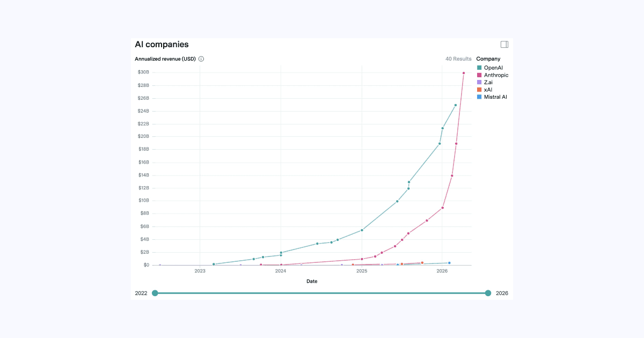644x338 pixels.
Task: Click the Company legend heading
Action: 489,58
